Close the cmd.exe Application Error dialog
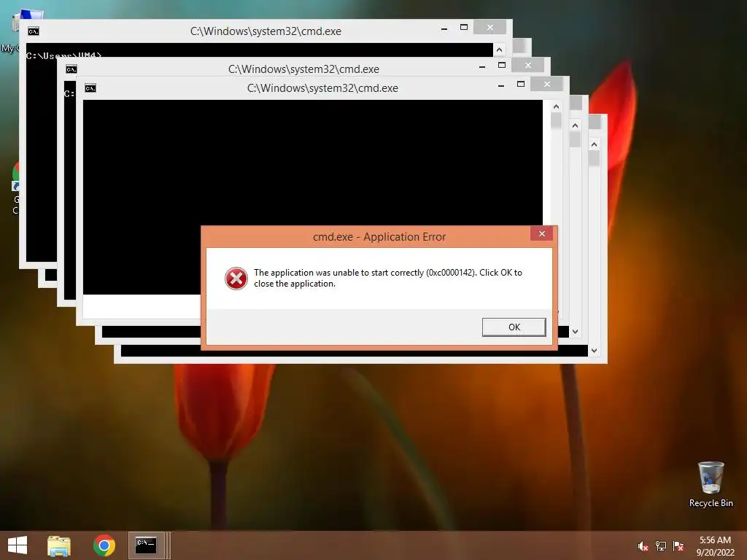Image resolution: width=747 pixels, height=560 pixels. click(542, 233)
